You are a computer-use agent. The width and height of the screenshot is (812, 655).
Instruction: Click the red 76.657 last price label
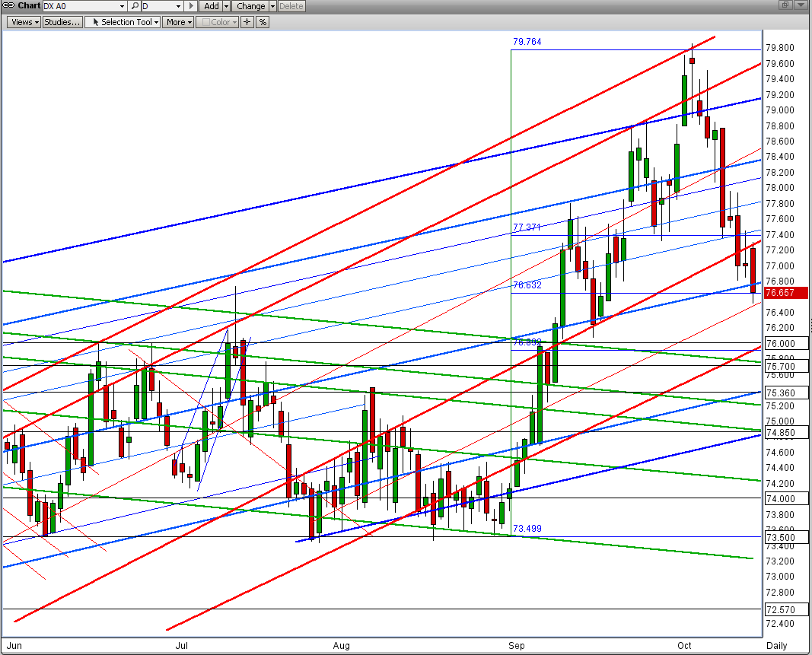click(x=786, y=293)
